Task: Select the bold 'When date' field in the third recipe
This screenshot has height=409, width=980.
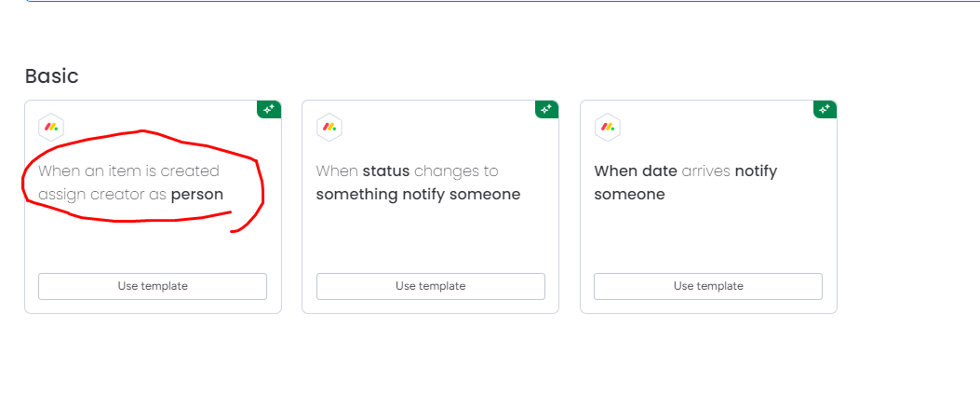Action: pyautogui.click(x=636, y=170)
